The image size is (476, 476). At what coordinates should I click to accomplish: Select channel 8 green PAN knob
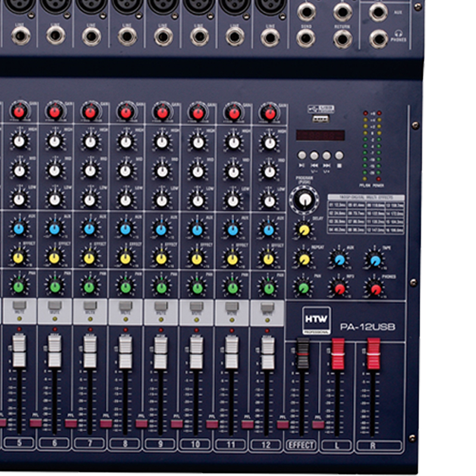pos(126,287)
